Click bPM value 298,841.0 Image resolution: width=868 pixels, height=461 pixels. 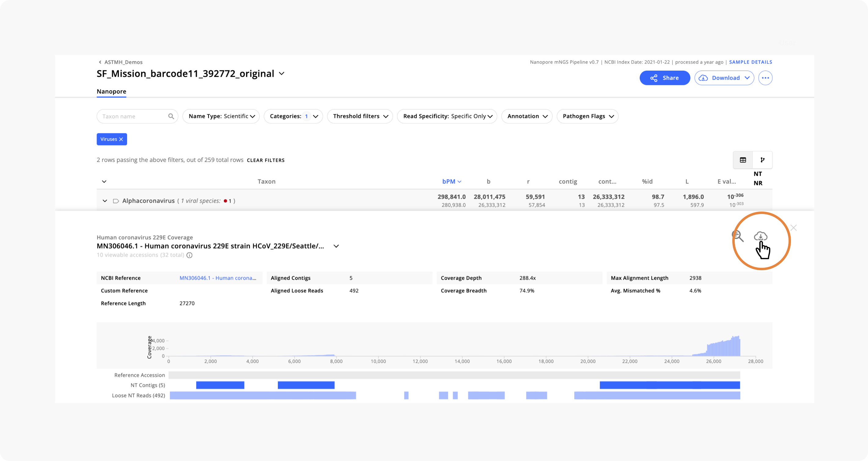[x=451, y=197]
